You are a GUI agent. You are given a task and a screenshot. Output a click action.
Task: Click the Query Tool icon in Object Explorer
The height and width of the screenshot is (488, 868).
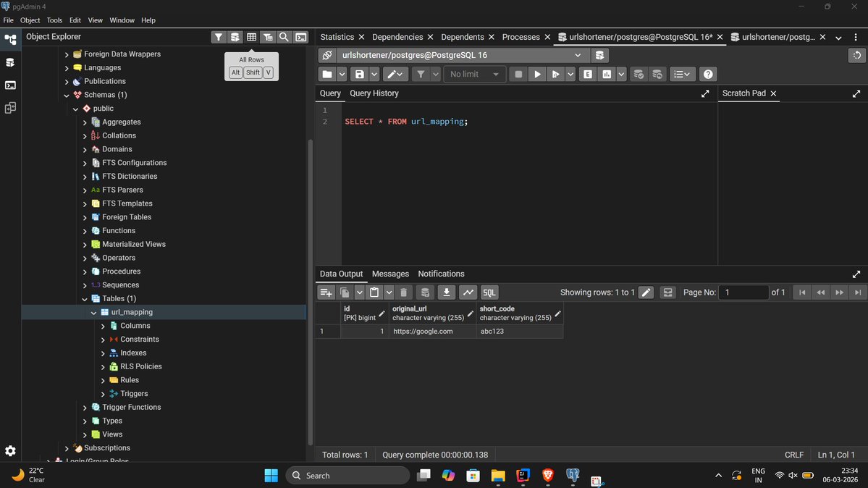click(235, 37)
